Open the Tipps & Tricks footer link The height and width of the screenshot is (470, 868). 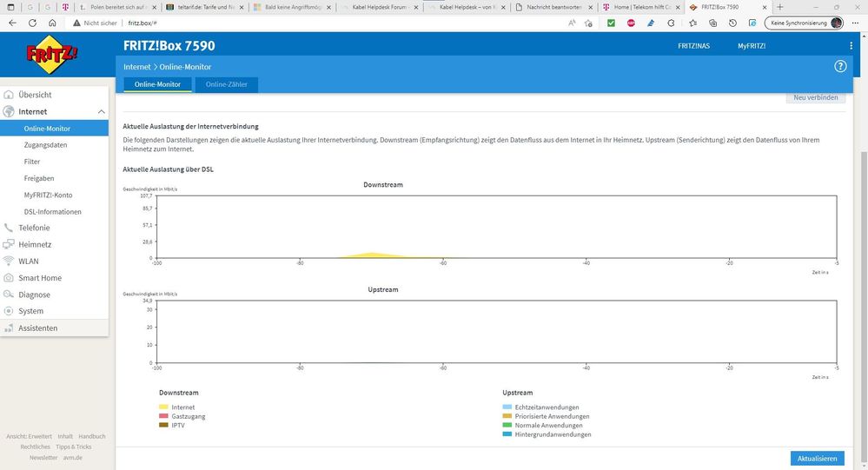coord(74,447)
